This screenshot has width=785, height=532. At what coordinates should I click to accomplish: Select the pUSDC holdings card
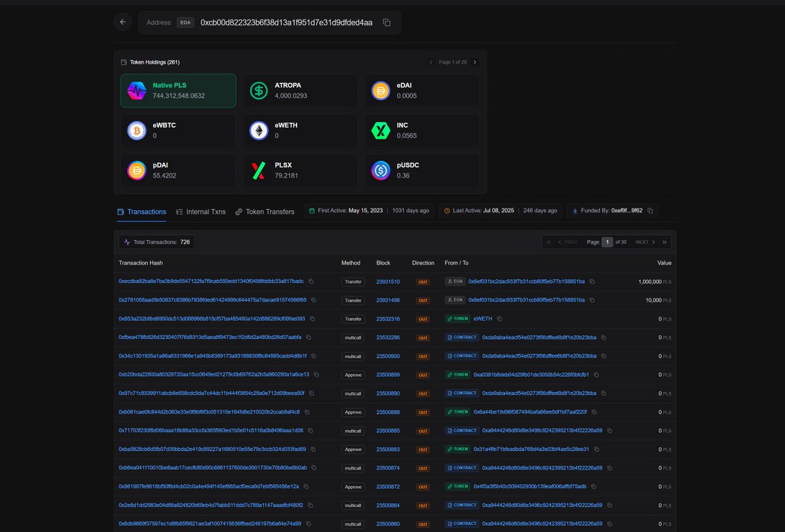point(422,170)
